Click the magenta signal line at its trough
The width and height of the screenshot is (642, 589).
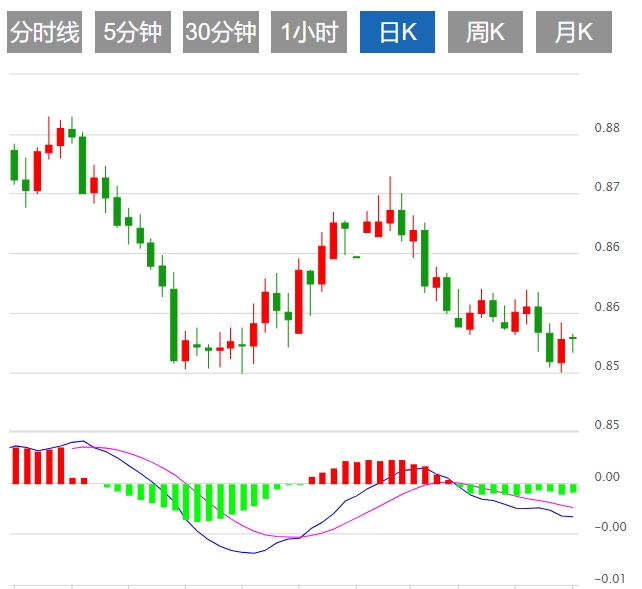click(300, 537)
